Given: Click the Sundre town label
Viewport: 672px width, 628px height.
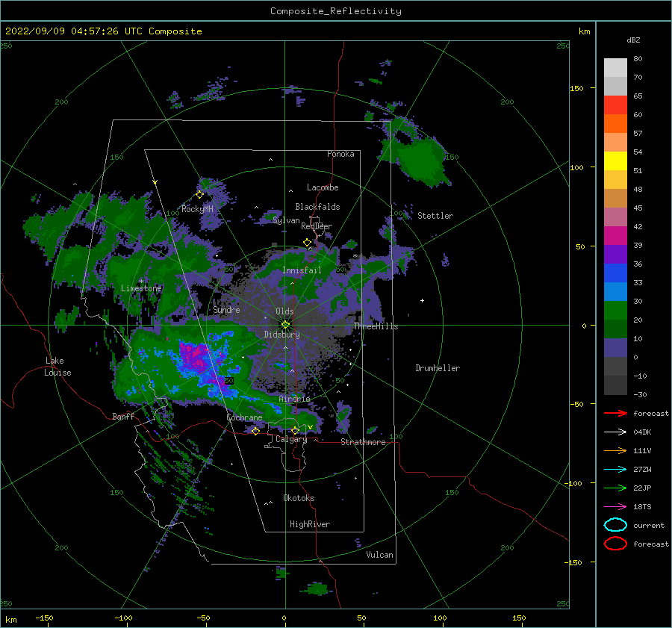Looking at the screenshot, I should pyautogui.click(x=226, y=310).
